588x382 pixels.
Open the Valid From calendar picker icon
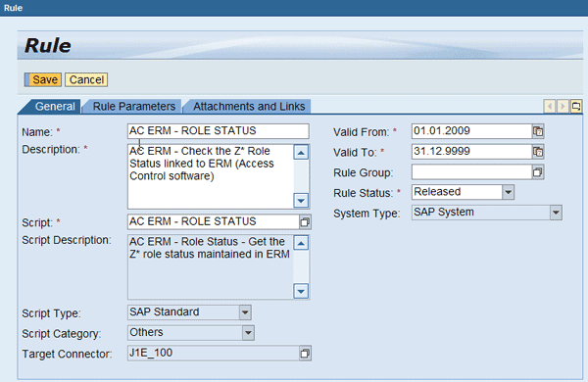point(538,131)
